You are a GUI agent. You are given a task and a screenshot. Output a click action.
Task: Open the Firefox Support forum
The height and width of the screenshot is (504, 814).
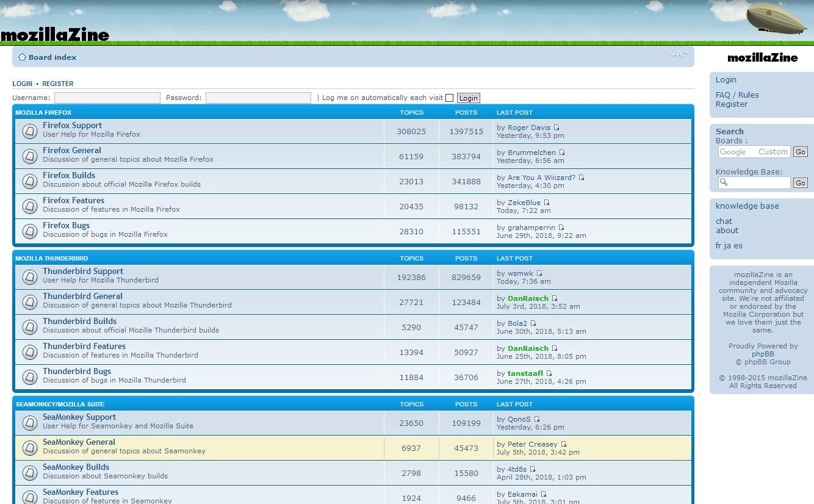(72, 126)
